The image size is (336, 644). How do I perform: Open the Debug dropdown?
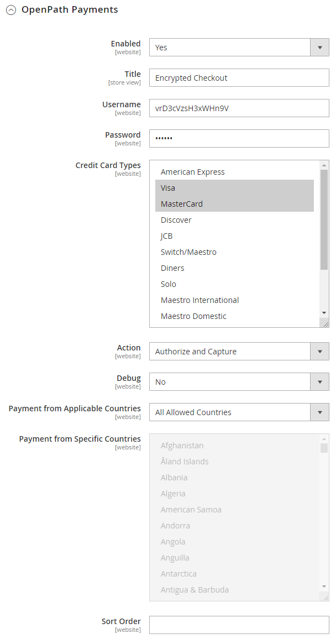click(x=239, y=381)
